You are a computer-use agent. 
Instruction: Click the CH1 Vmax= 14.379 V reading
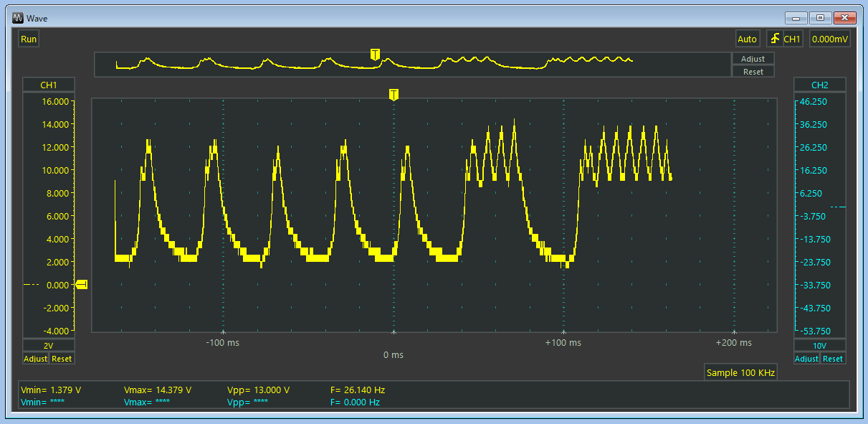click(158, 390)
